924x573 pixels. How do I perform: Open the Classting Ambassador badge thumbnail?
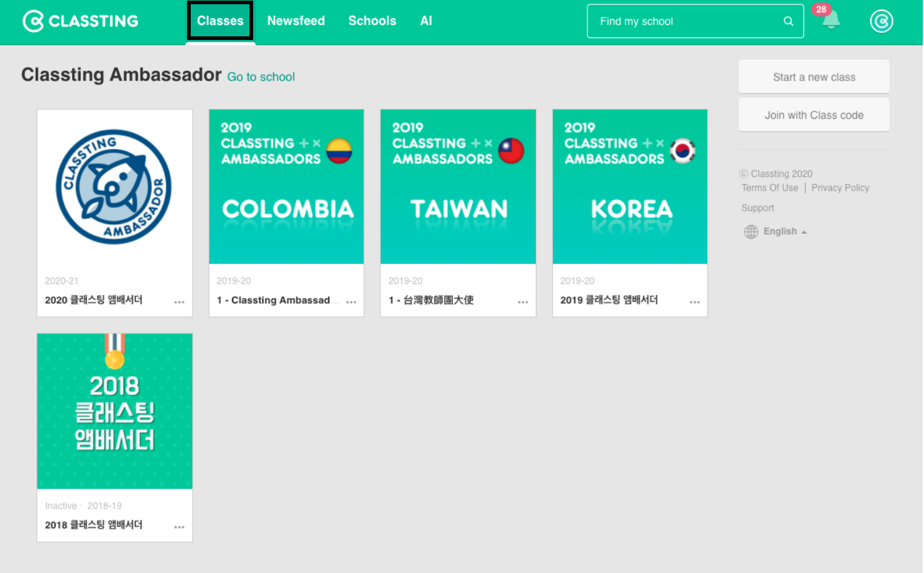click(x=114, y=187)
